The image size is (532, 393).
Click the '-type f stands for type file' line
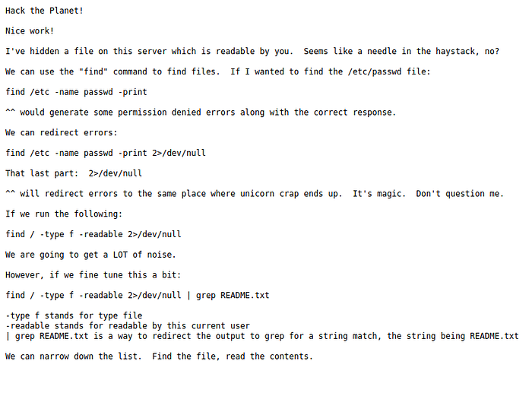point(74,315)
